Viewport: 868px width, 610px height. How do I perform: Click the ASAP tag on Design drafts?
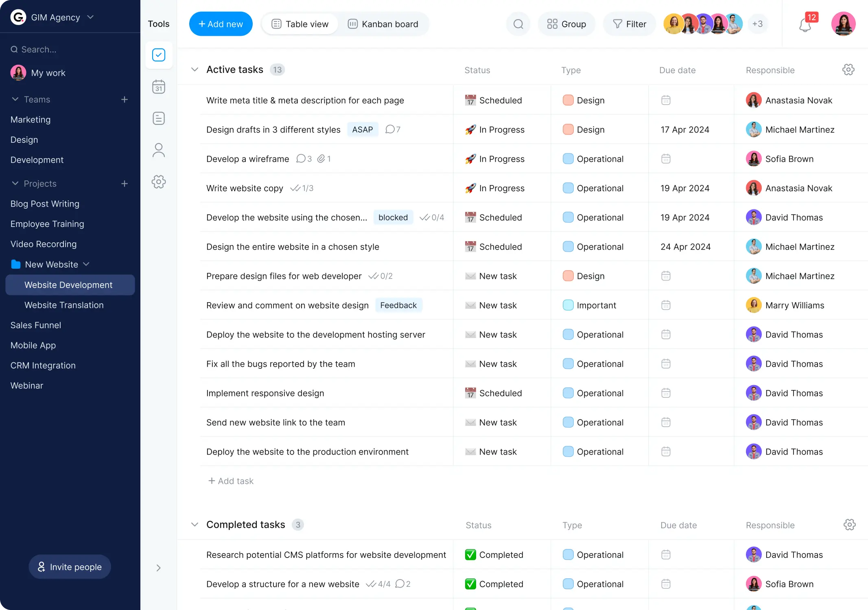363,129
